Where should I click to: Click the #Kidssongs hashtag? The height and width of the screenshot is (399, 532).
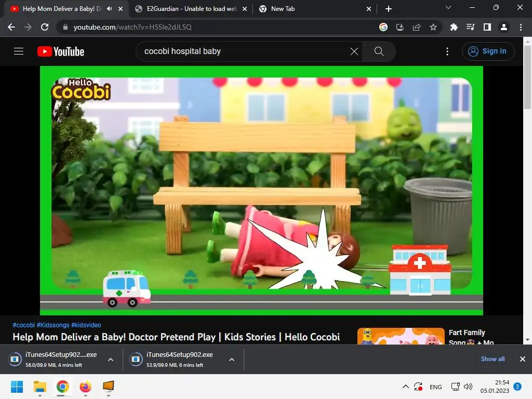point(53,325)
